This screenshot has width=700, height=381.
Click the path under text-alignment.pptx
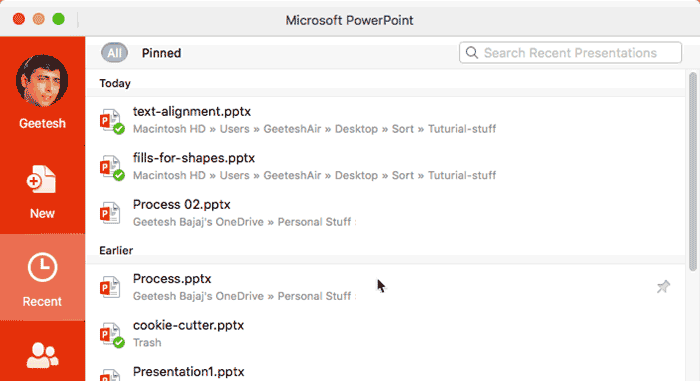314,129
